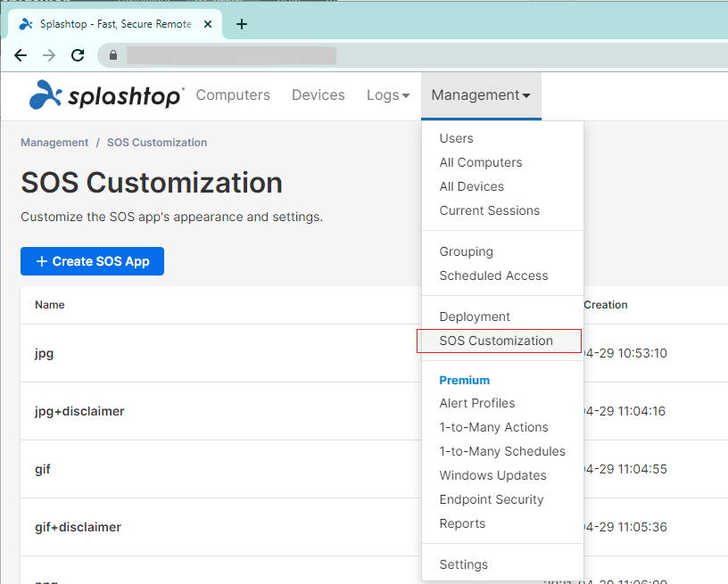Open Current Sessions menu entry

490,210
